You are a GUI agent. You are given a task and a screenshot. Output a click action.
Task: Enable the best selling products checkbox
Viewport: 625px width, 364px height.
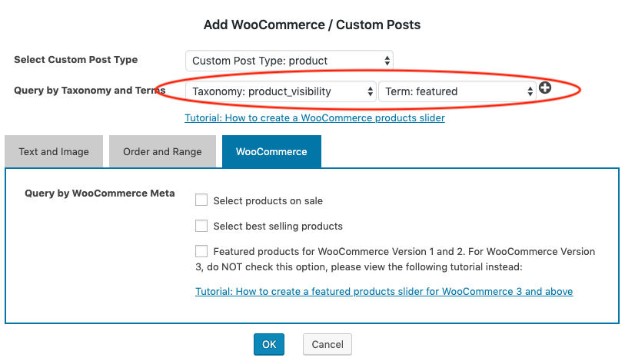tap(201, 226)
